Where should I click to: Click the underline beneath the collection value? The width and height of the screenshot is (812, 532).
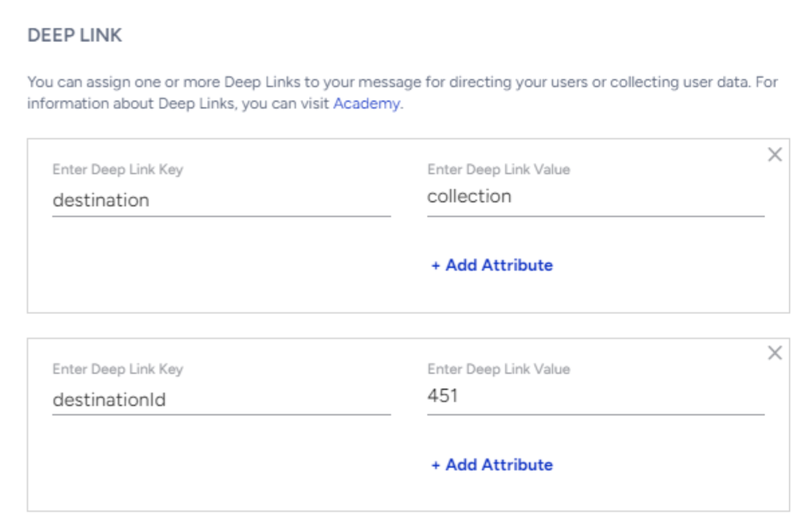pos(595,216)
